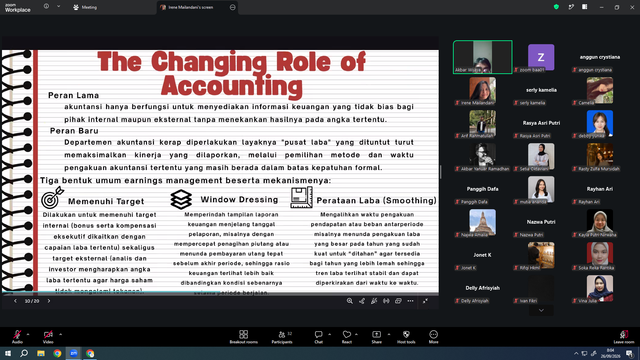Click the remote control icon in share toolbar
The image size is (640, 360).
tap(362, 301)
